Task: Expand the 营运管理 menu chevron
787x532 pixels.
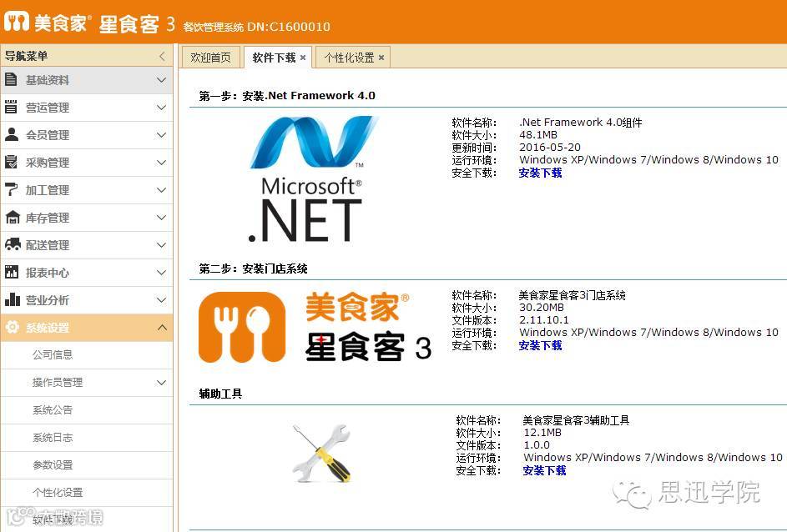Action: tap(161, 108)
